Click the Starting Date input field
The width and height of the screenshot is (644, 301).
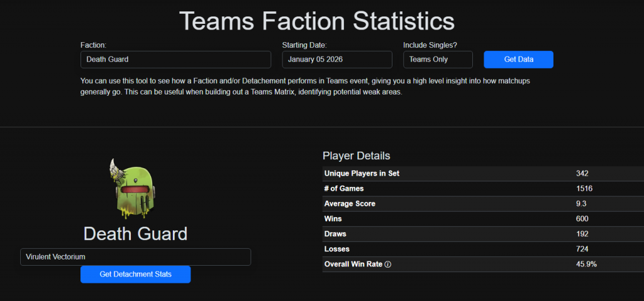[x=336, y=60]
